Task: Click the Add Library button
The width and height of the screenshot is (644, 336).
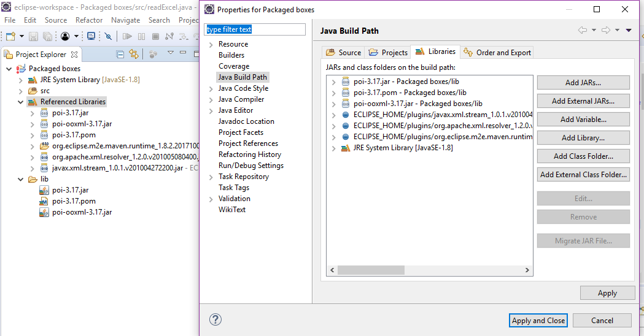Action: coord(583,138)
